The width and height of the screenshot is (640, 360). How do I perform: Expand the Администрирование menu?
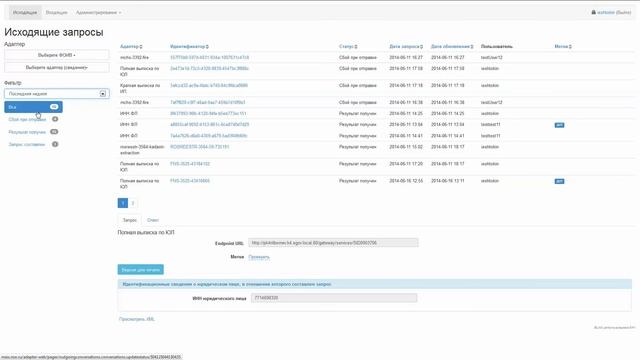point(98,13)
